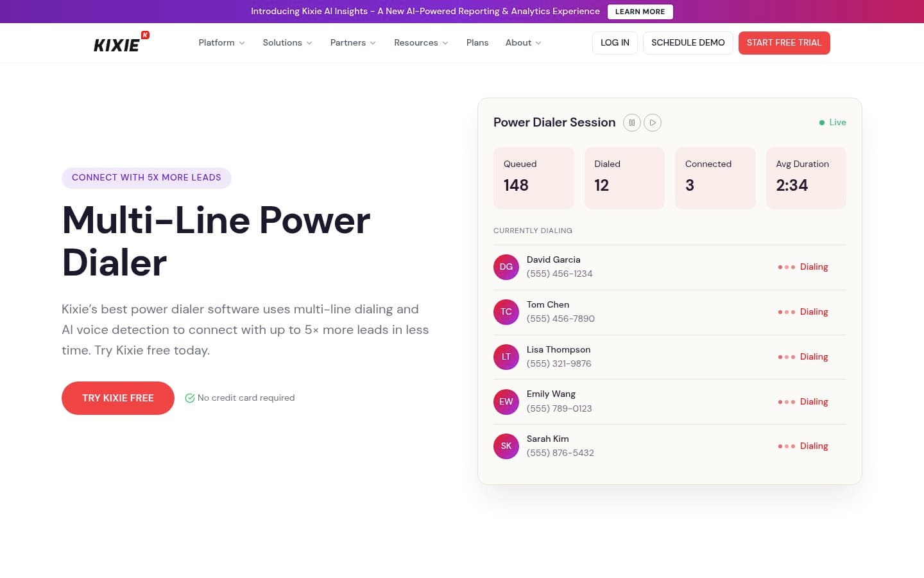This screenshot has height=578, width=924.
Task: Click the green checkmark beside No credit card required
Action: pos(190,398)
